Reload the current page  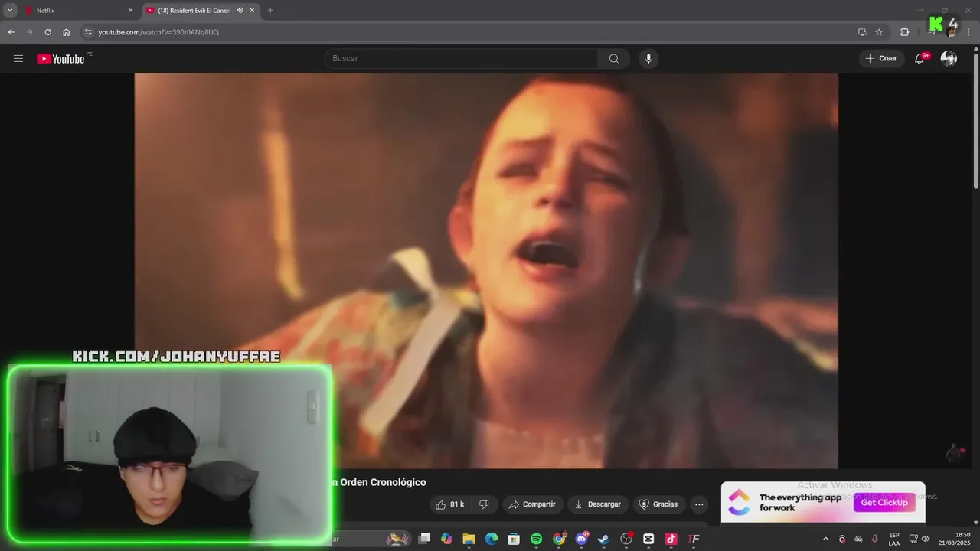click(x=47, y=32)
